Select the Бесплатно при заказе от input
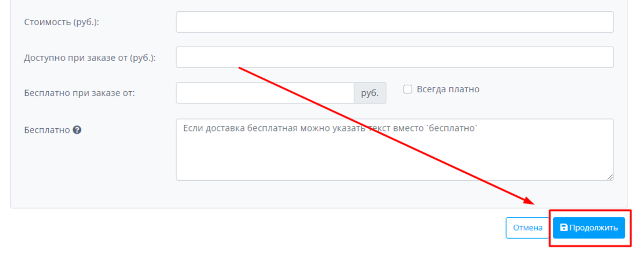 pos(265,93)
